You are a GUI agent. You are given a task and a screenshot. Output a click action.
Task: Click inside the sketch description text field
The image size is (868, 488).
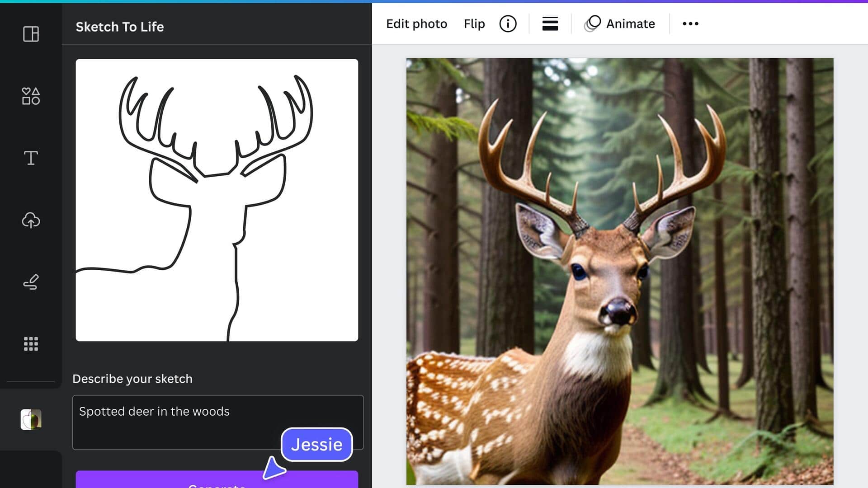tap(217, 421)
